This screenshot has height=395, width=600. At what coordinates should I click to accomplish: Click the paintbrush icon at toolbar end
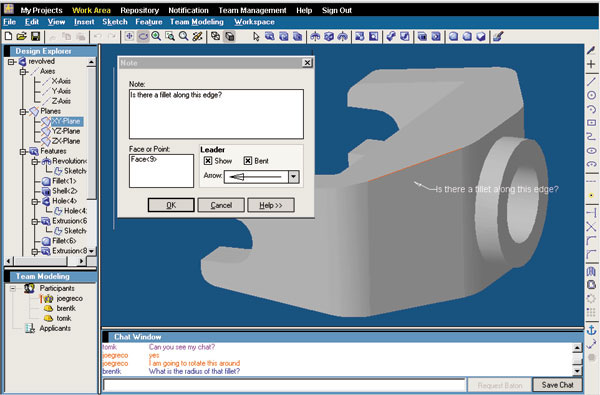point(497,36)
